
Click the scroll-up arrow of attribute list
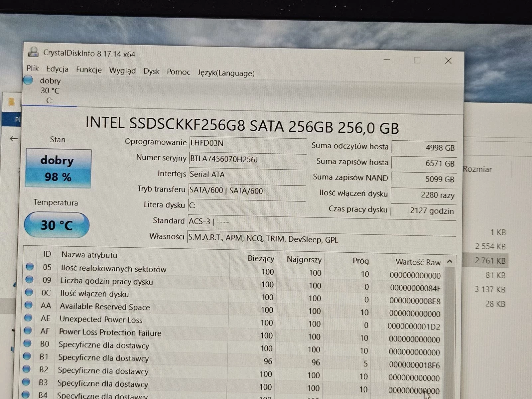[450, 261]
